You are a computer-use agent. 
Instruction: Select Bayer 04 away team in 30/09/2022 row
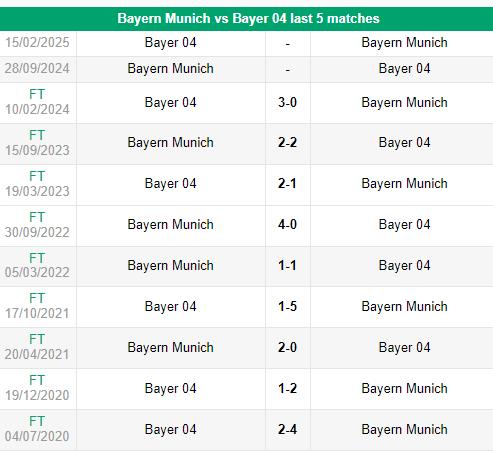(x=404, y=225)
